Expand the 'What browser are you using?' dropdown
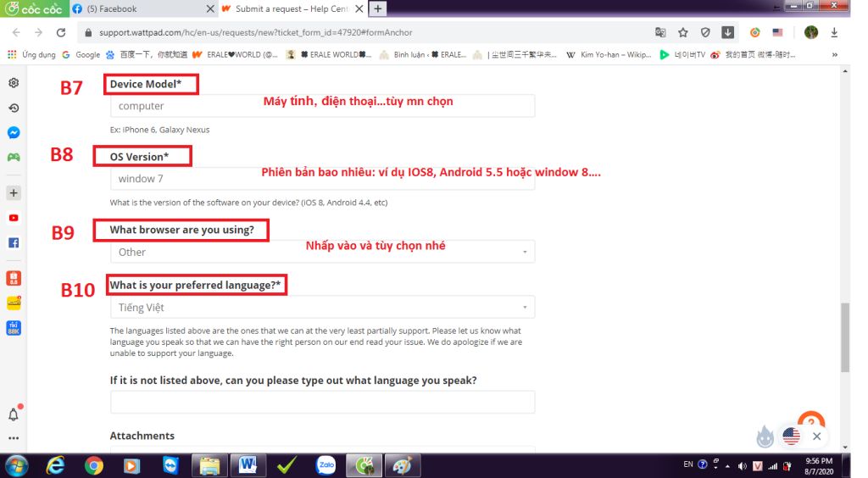 pos(322,252)
